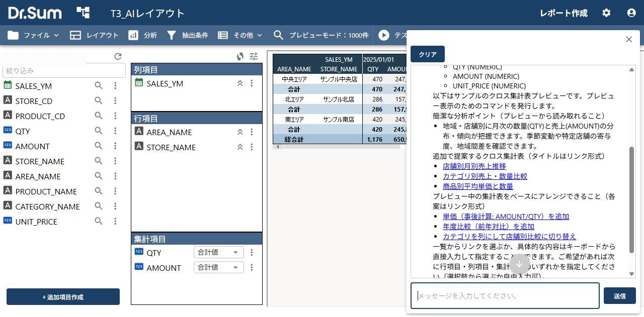644x317 pixels.
Task: Open more options for PRODUCT_NAME field
Action: (115, 191)
